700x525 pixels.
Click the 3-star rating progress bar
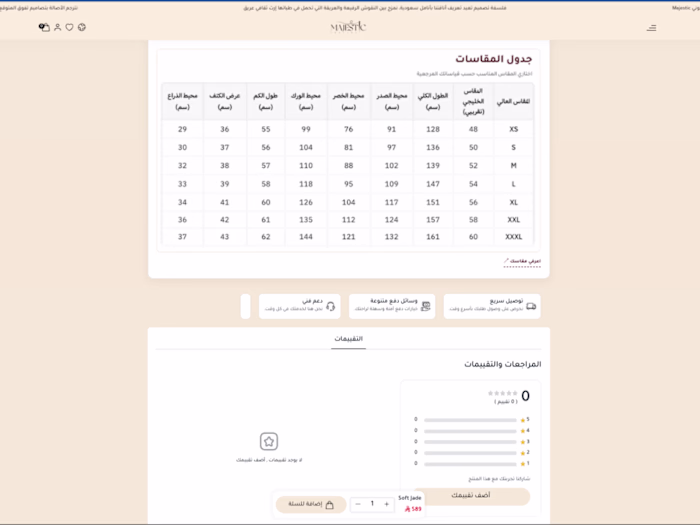(x=470, y=442)
